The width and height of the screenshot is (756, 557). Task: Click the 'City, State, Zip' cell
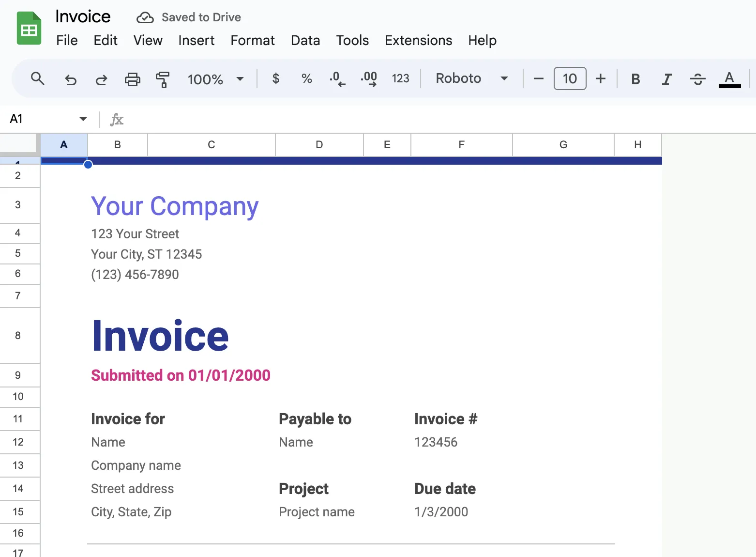click(x=131, y=512)
